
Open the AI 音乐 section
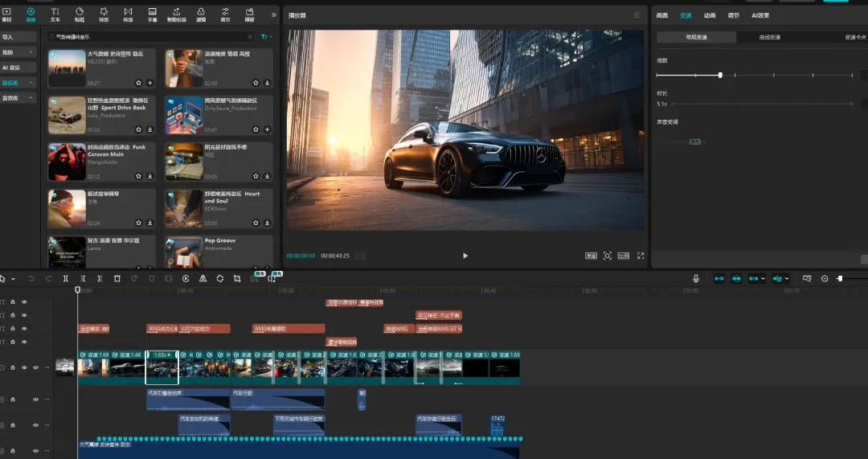click(18, 68)
